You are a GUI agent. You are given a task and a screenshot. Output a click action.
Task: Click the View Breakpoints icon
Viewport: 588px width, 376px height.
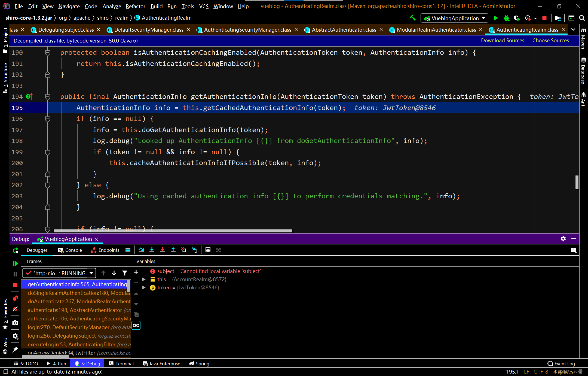pos(15,298)
